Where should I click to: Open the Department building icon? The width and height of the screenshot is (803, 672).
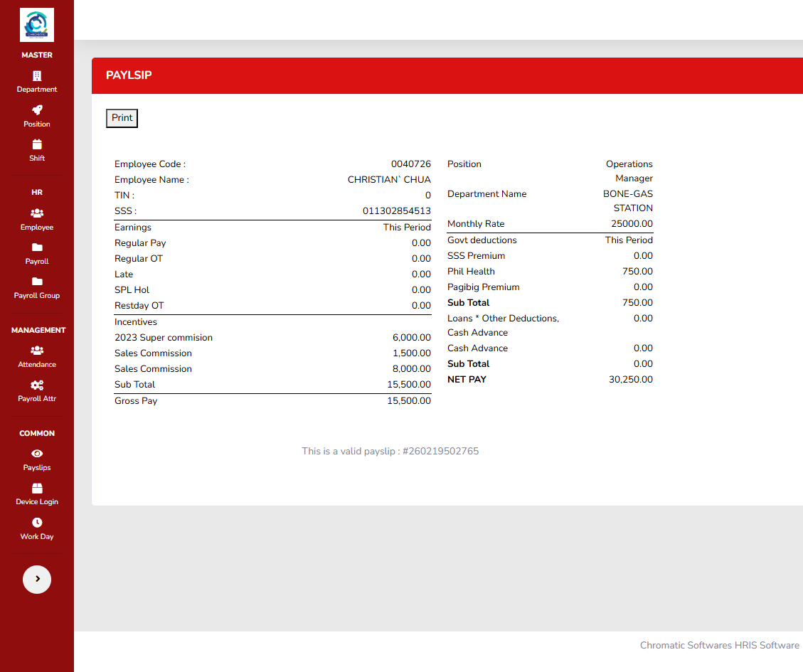37,76
